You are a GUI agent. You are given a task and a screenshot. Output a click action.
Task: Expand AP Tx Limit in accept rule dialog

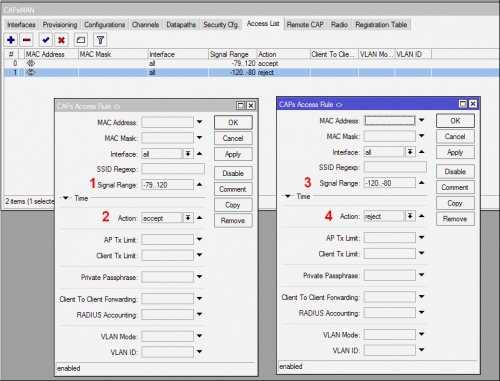pos(199,239)
